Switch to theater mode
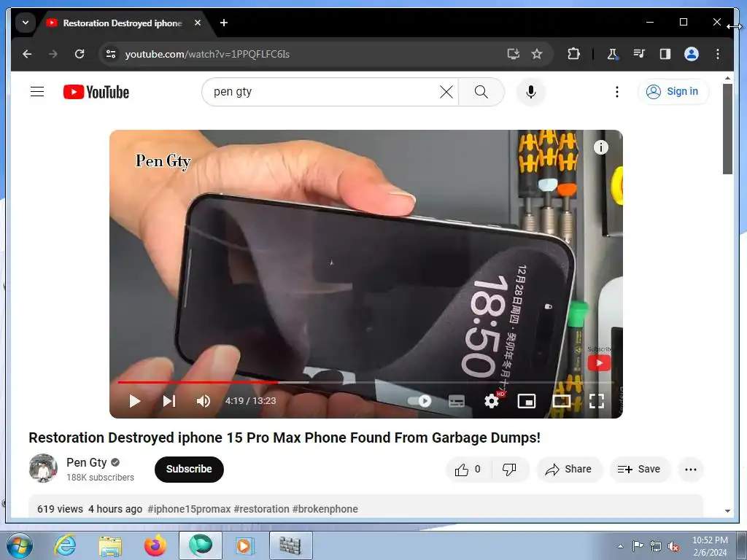This screenshot has width=747, height=560. click(562, 401)
